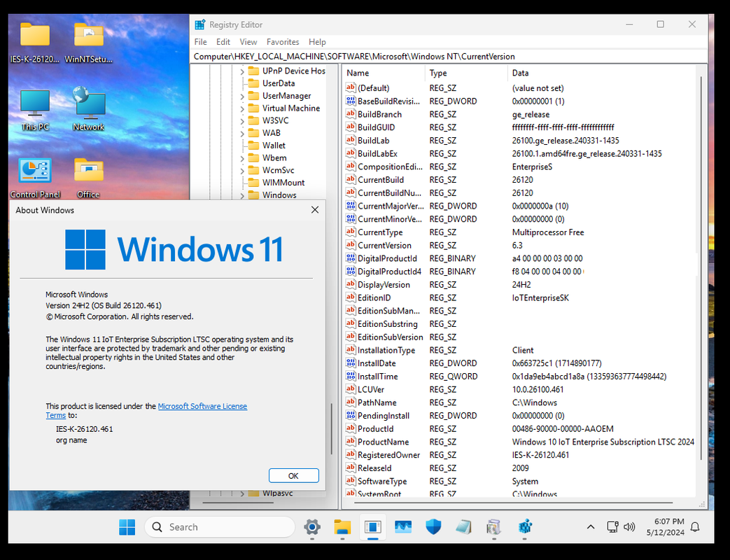Open File Explorer from the taskbar
The height and width of the screenshot is (560, 730).
tap(342, 527)
